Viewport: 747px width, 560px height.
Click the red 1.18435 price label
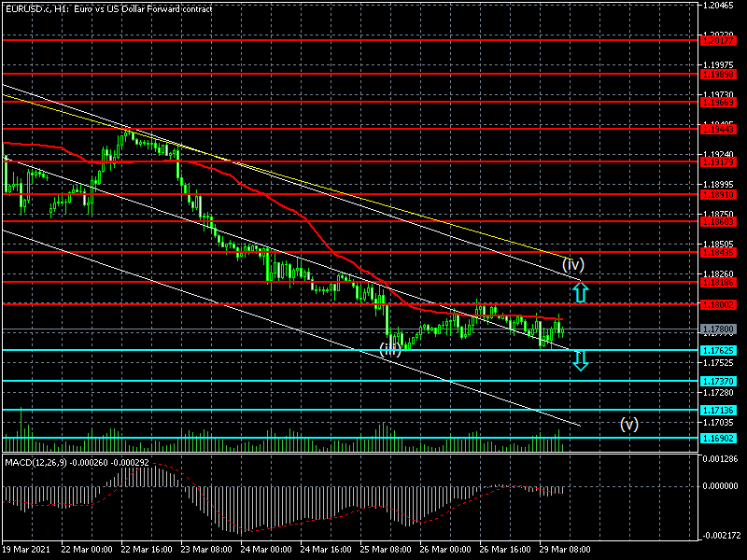[x=718, y=252]
